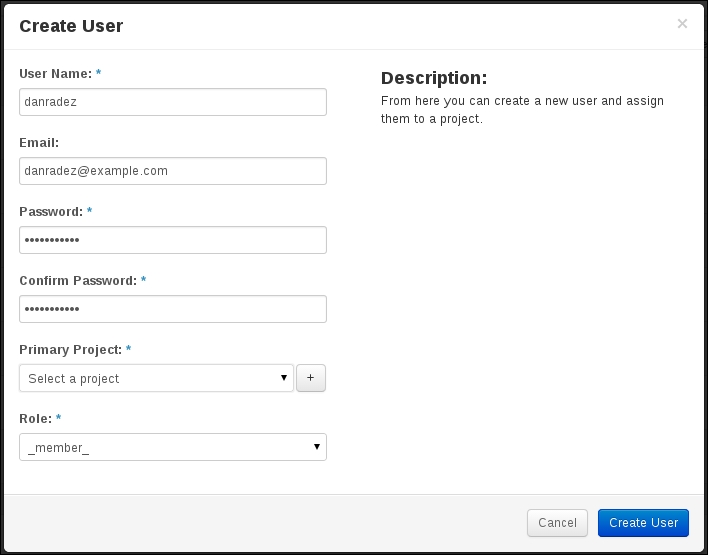
Task: Click the Primary Project label
Action: click(x=70, y=350)
